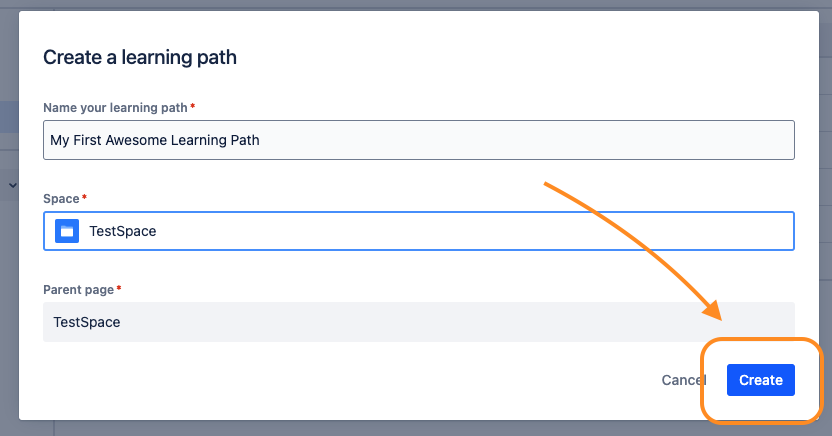Click the red asterisk beside Parent page
The width and height of the screenshot is (832, 436).
pos(119,289)
